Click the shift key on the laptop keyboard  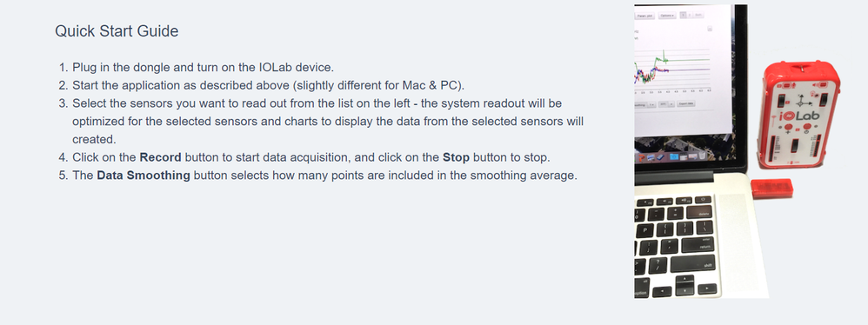[x=693, y=263]
